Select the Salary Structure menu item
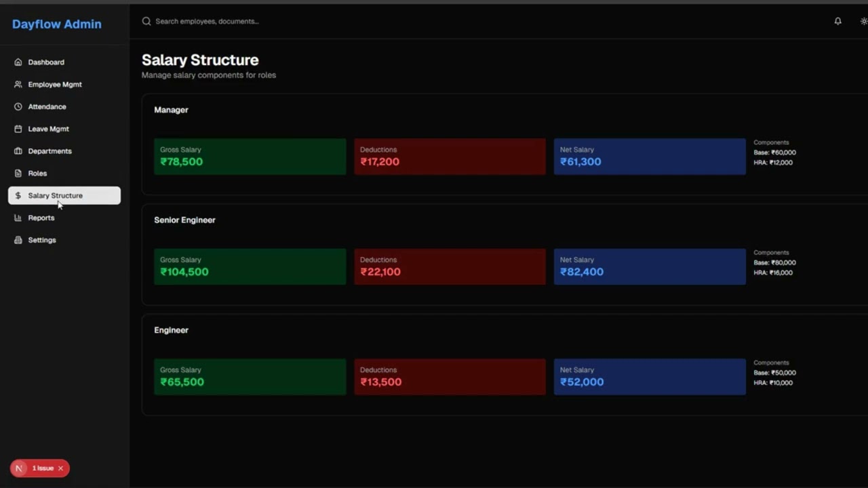868x488 pixels. [64, 196]
